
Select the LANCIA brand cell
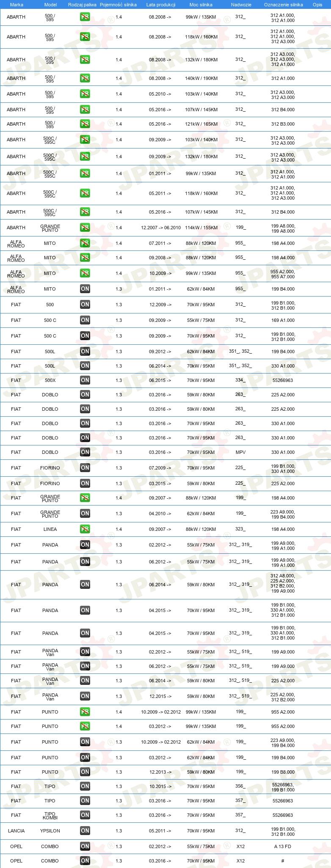(x=16, y=831)
